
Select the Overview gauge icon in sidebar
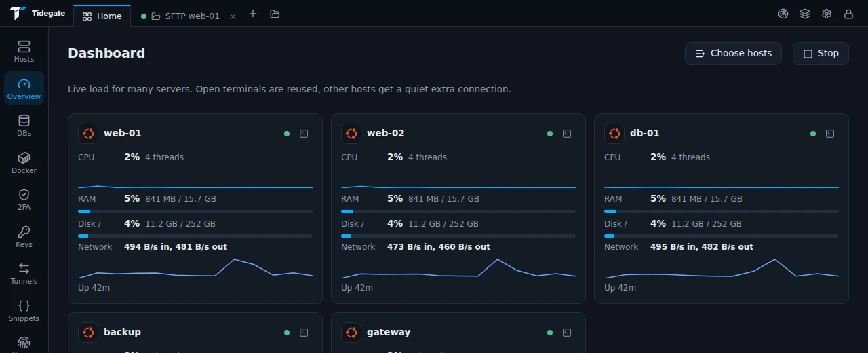click(x=24, y=83)
